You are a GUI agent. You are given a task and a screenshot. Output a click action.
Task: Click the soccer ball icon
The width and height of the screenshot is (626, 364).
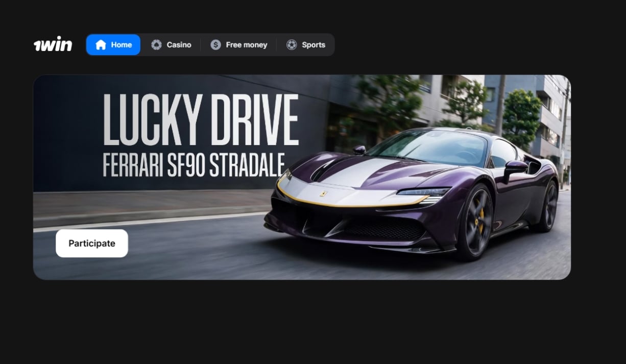292,45
